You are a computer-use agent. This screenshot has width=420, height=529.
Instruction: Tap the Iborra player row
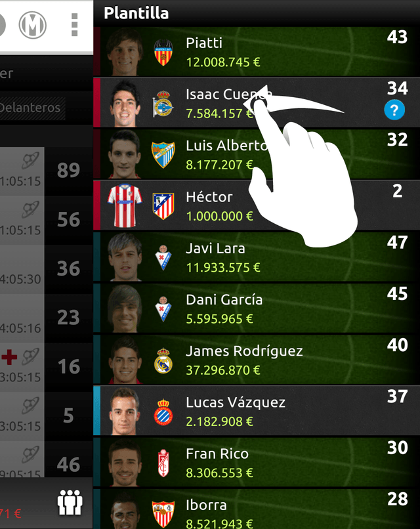[x=257, y=509]
